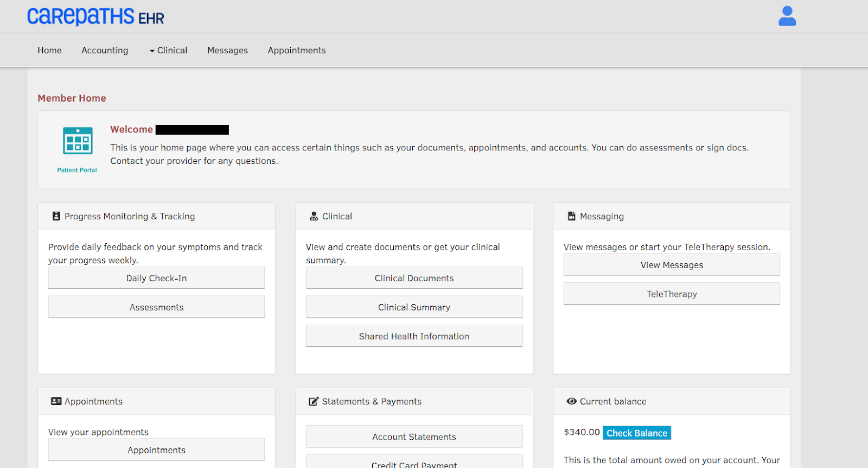Viewport: 868px width, 468px height.
Task: Open Clinical Documents
Action: [414, 278]
